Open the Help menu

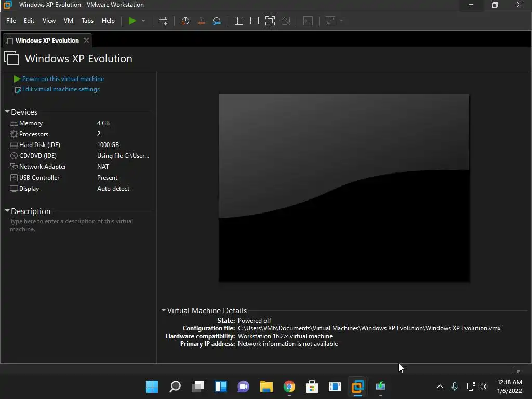[x=108, y=21]
